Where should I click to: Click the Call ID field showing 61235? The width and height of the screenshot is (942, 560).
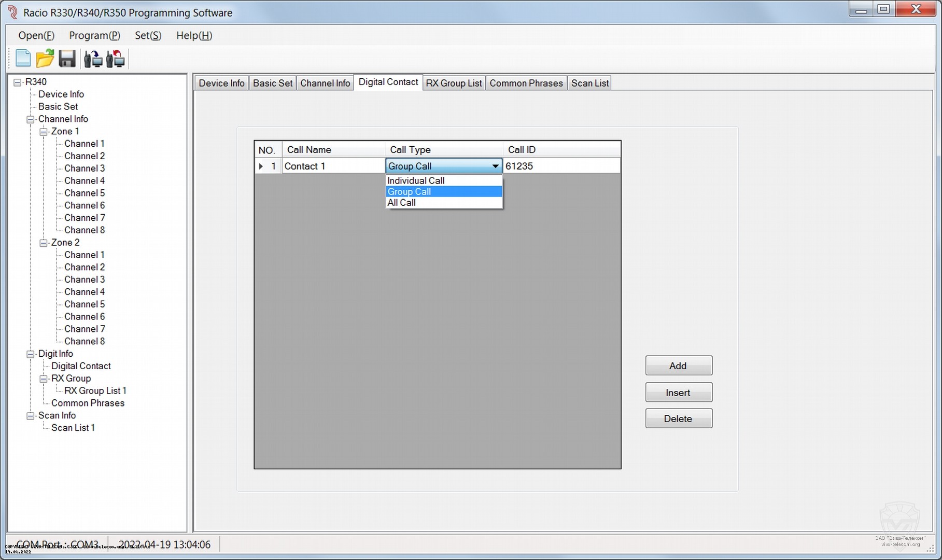560,166
